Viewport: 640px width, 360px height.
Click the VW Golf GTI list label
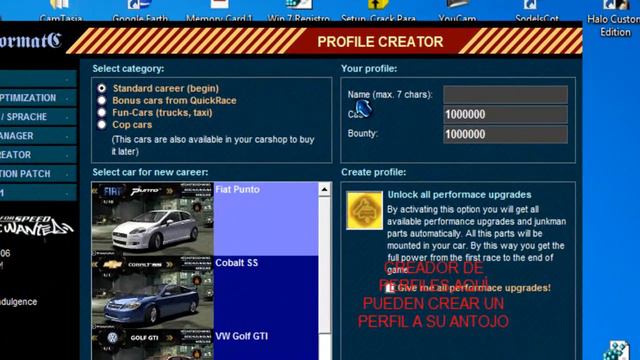coord(242,336)
